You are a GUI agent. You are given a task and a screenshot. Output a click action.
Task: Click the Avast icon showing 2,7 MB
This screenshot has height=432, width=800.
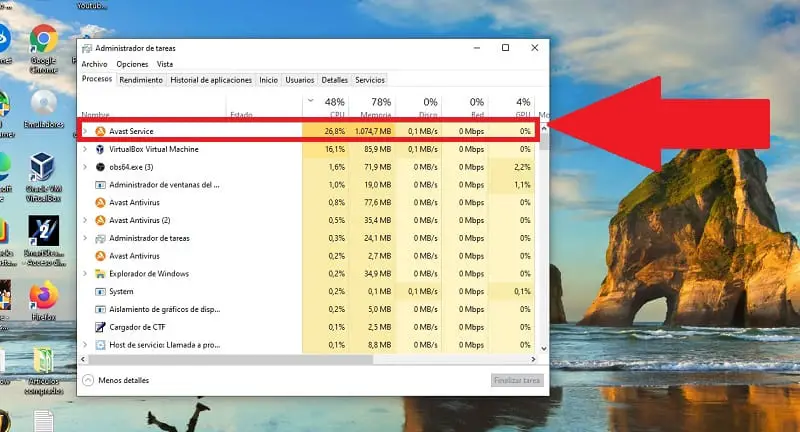coord(101,256)
